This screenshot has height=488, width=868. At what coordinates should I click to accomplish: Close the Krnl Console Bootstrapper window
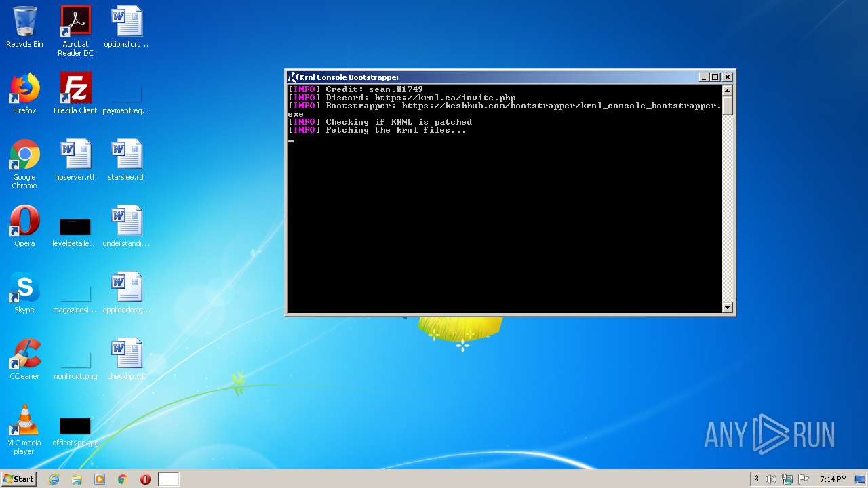coord(728,77)
